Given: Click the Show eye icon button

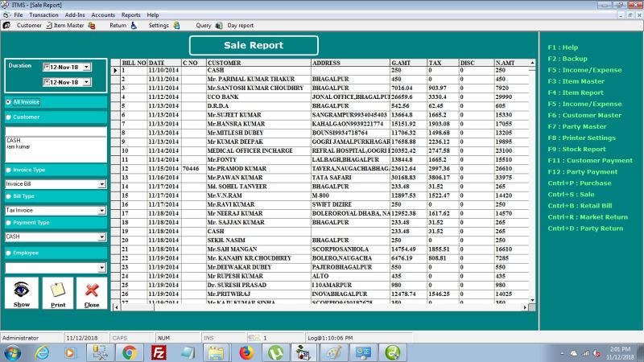Looking at the screenshot, I should [x=22, y=293].
